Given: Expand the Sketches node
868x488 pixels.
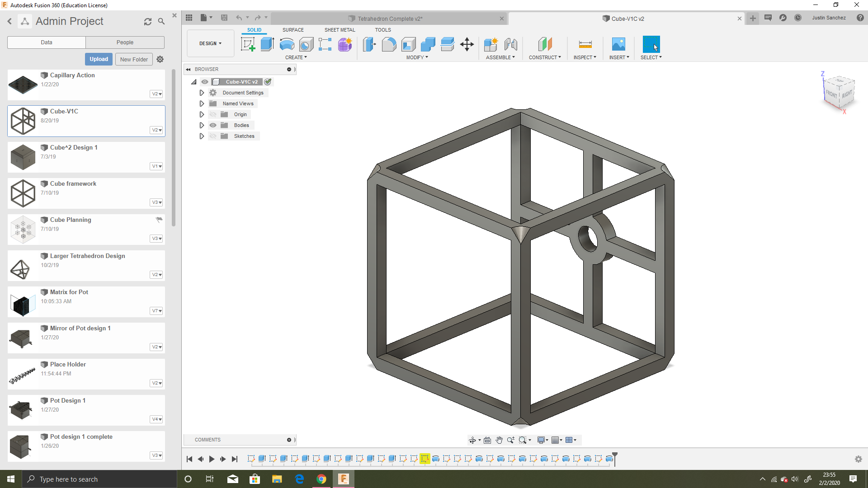Looking at the screenshot, I should (x=202, y=136).
